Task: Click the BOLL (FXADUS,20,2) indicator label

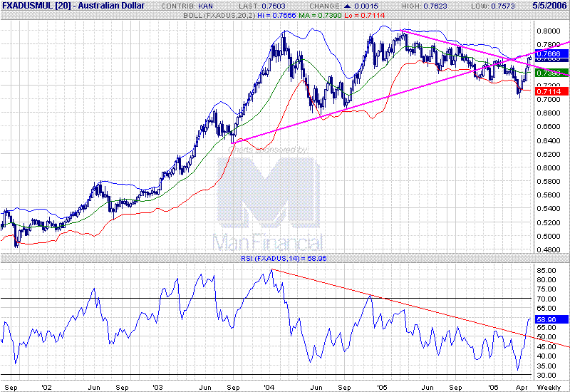Action: (x=219, y=15)
